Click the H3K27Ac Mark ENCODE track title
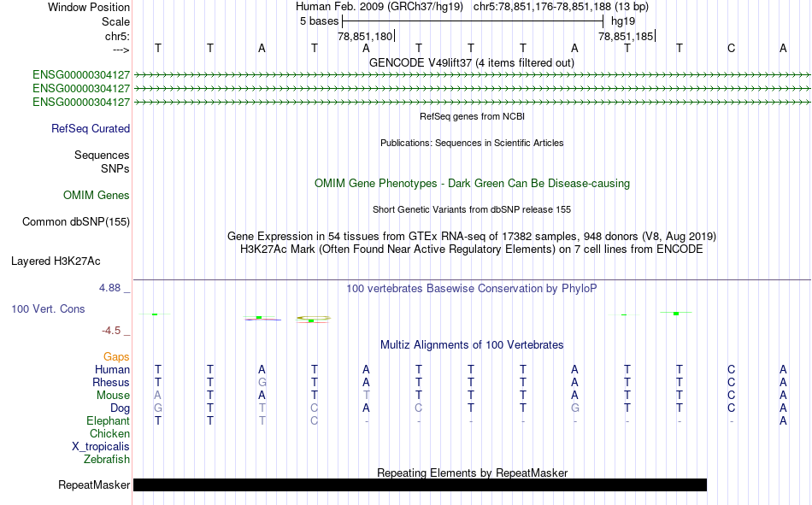812x505 pixels. (471, 250)
